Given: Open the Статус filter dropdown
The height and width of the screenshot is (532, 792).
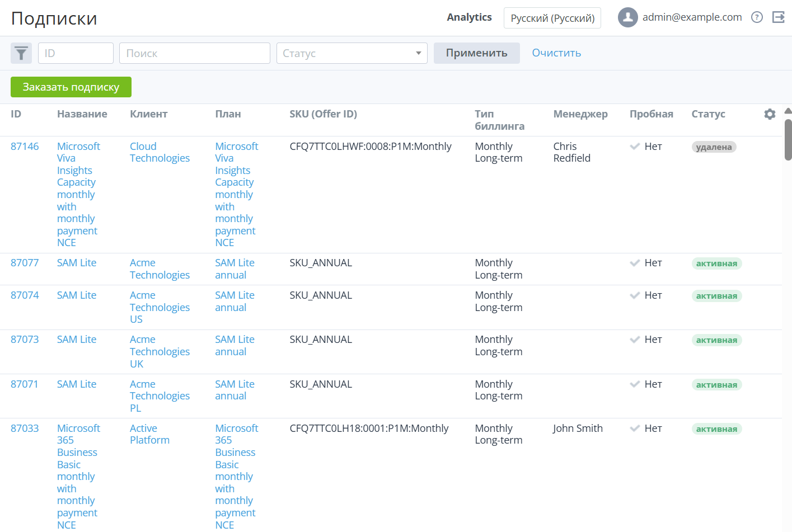Looking at the screenshot, I should tap(352, 53).
